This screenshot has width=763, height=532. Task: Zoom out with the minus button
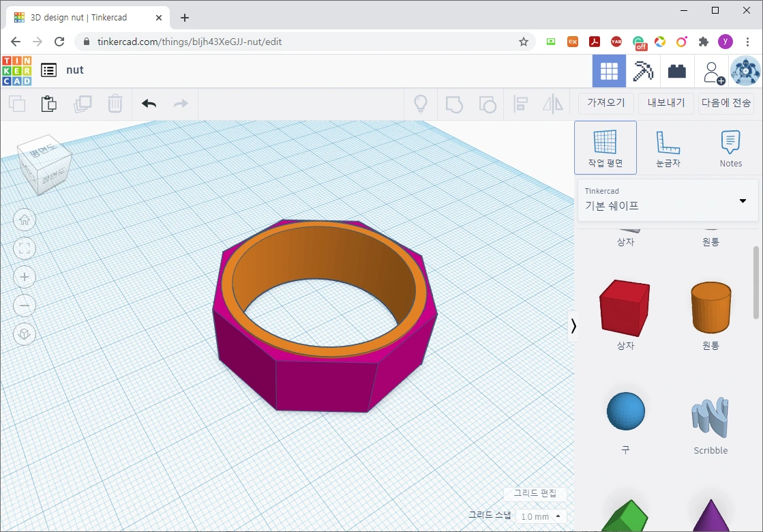[x=25, y=306]
